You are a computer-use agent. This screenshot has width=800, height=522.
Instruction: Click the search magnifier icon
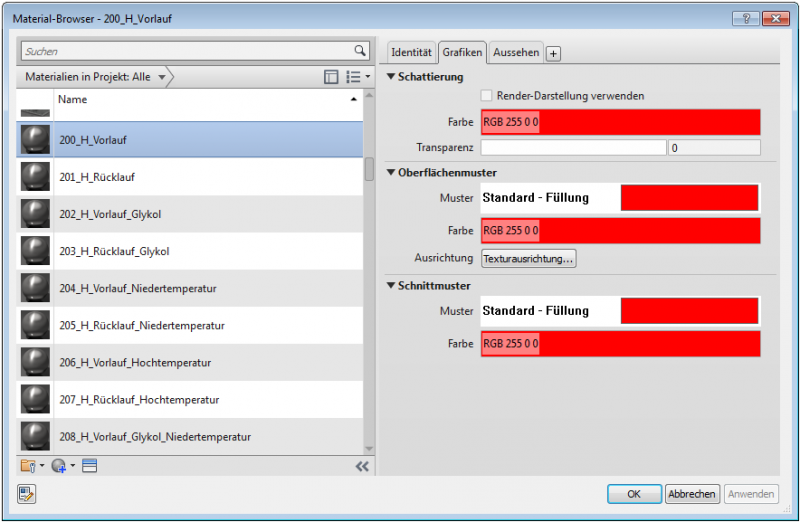pyautogui.click(x=360, y=51)
